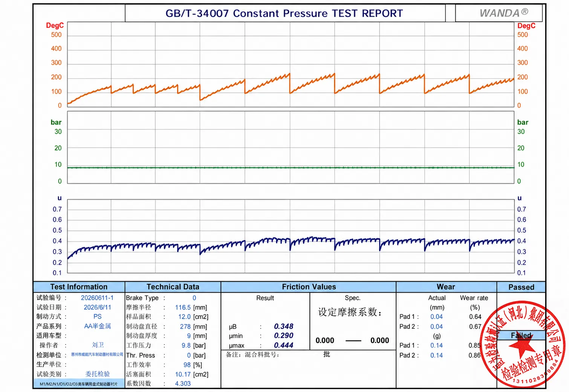Select the "Test Information" section header
Viewport: 569px width, 392px height.
pyautogui.click(x=79, y=287)
